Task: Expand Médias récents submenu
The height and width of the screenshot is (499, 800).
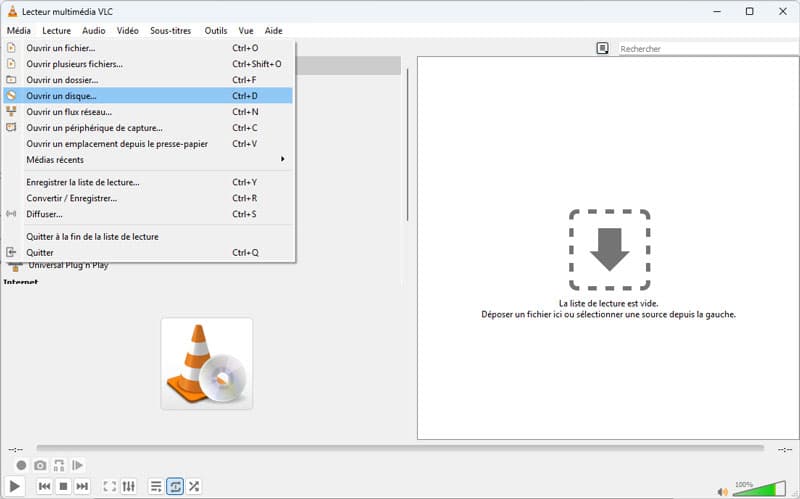Action: click(150, 160)
